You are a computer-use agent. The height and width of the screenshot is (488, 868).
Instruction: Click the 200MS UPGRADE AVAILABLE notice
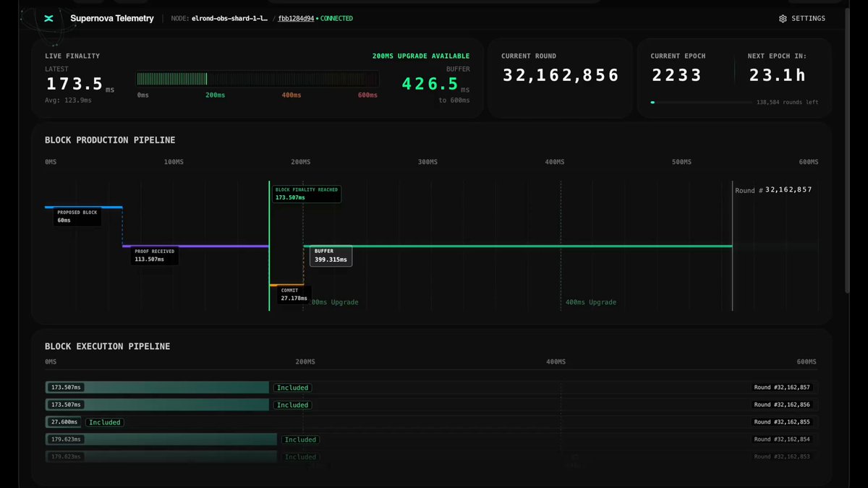coord(421,56)
